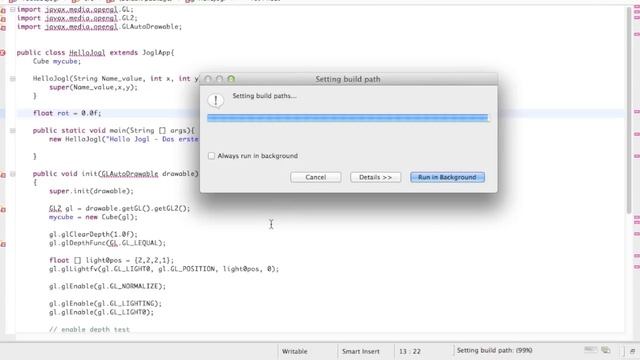Viewport: 640px width, 360px height.
Task: Click the green zoom button of the dialog
Action: point(231,79)
